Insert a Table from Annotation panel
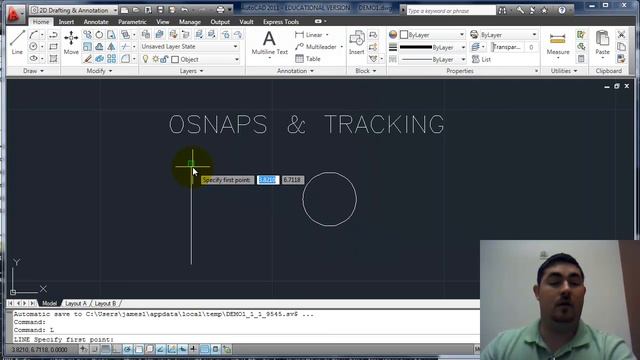The image size is (640, 360). 308,59
